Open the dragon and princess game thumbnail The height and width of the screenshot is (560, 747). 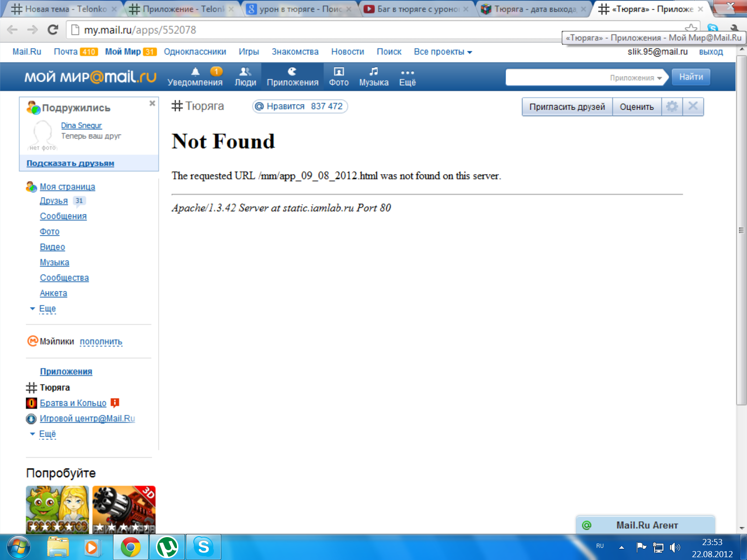point(57,510)
